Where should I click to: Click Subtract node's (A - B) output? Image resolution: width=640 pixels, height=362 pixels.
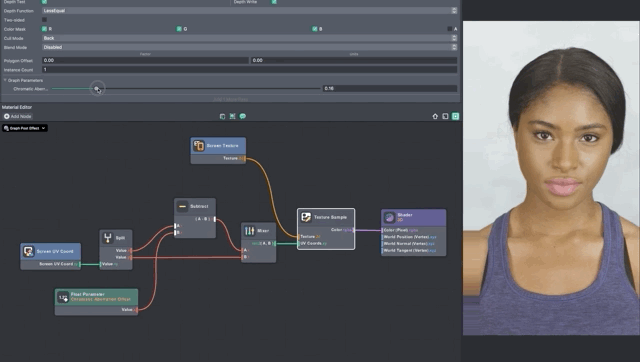click(x=215, y=219)
